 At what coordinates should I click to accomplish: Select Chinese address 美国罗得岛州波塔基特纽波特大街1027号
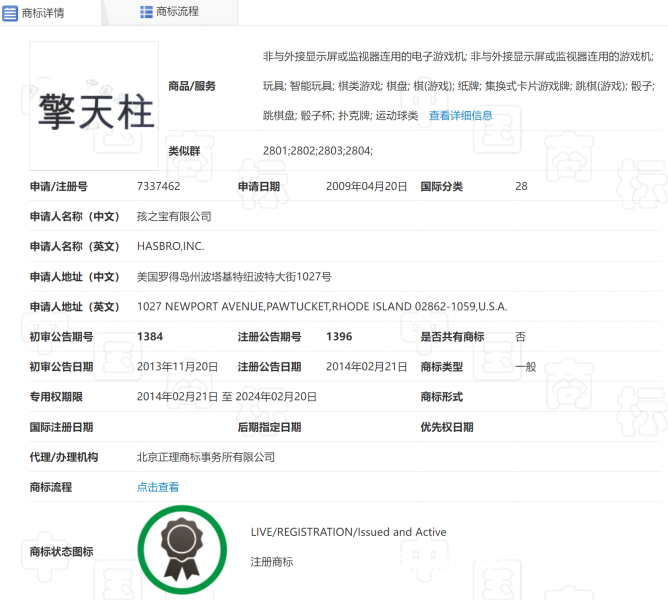[234, 277]
